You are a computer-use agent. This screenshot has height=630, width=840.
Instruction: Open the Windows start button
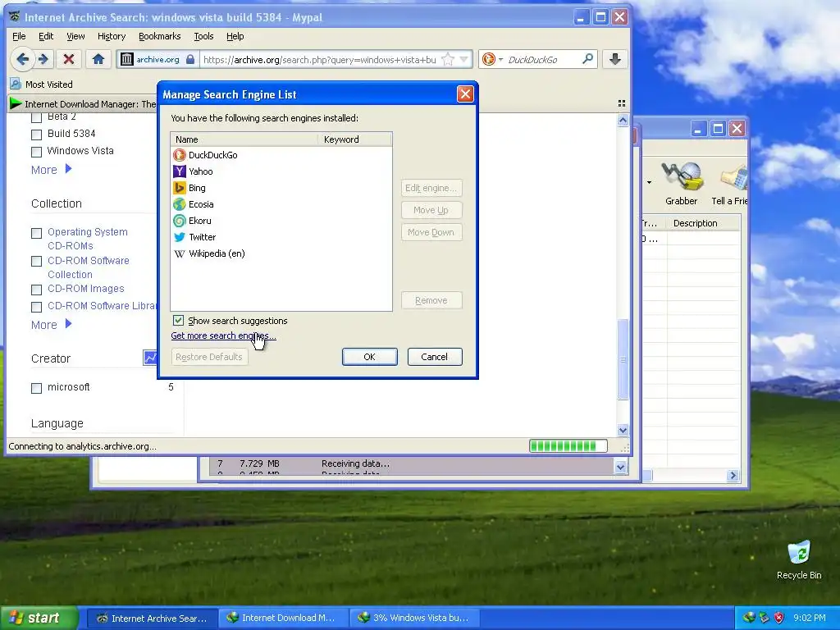(x=39, y=618)
